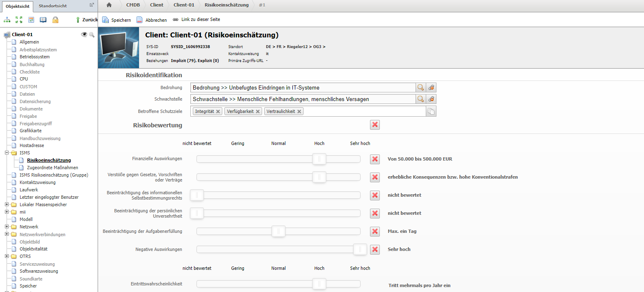Collapse the ISMS tree folder
Image resolution: width=644 pixels, height=292 pixels.
click(7, 153)
